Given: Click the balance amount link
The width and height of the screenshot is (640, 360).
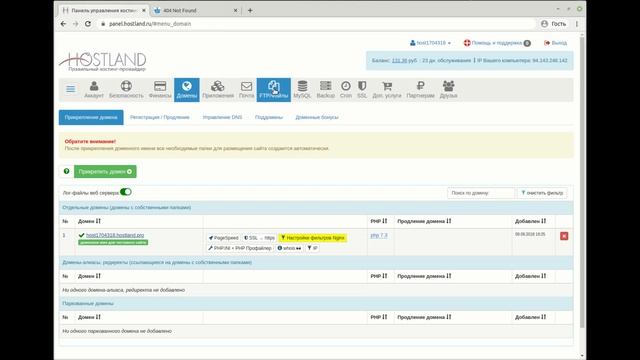Looking at the screenshot, I should pos(399,60).
